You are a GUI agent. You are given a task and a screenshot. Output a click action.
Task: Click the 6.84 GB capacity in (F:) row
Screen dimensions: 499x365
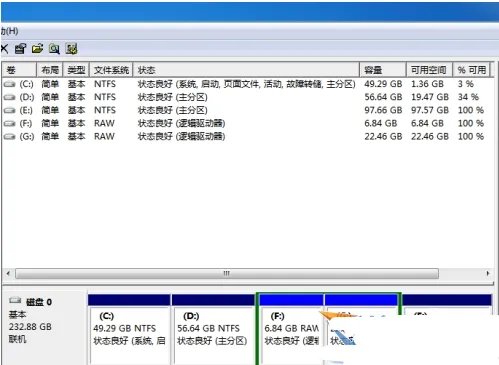tap(381, 124)
